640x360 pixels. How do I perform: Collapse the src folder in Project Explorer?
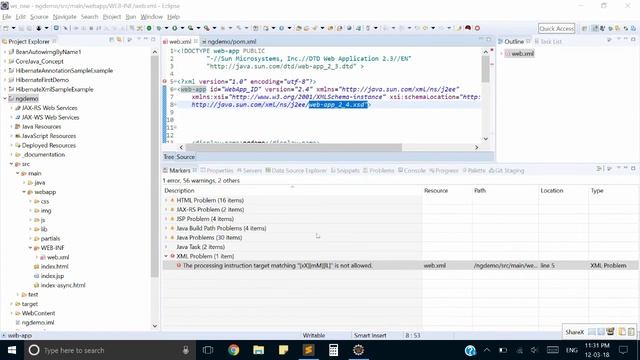tap(11, 164)
